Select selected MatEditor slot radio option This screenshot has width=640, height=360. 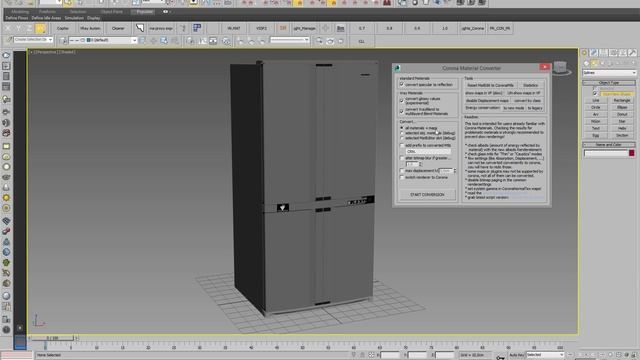pyautogui.click(x=402, y=138)
